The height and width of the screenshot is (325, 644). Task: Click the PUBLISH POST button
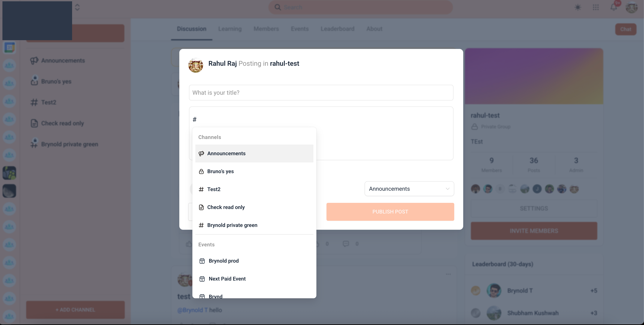[390, 212]
